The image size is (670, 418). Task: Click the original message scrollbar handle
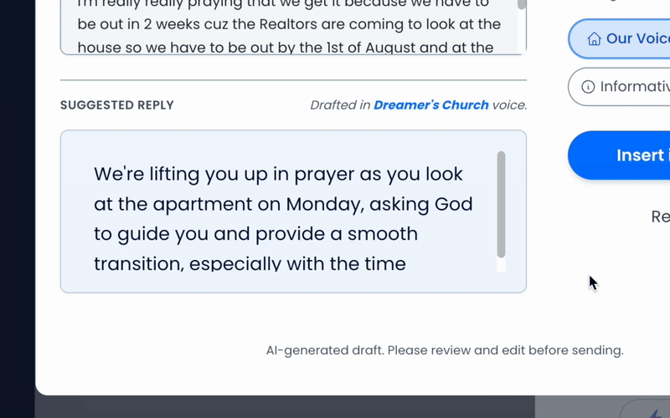point(522,4)
